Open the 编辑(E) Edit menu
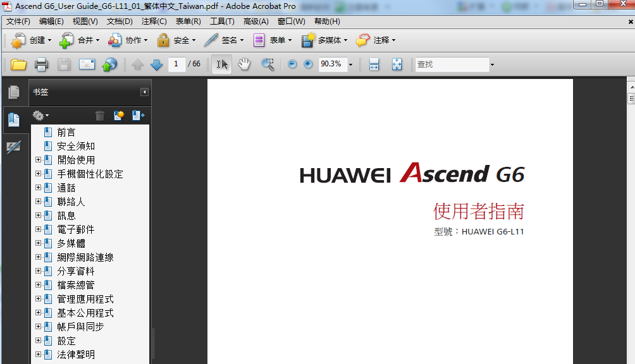The image size is (635, 364). pos(51,21)
